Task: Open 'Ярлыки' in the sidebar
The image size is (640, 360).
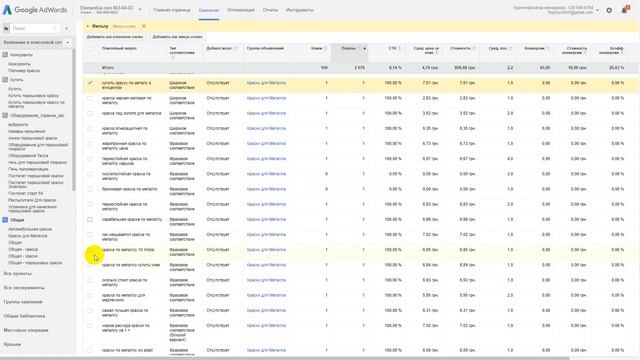Action: 12,344
